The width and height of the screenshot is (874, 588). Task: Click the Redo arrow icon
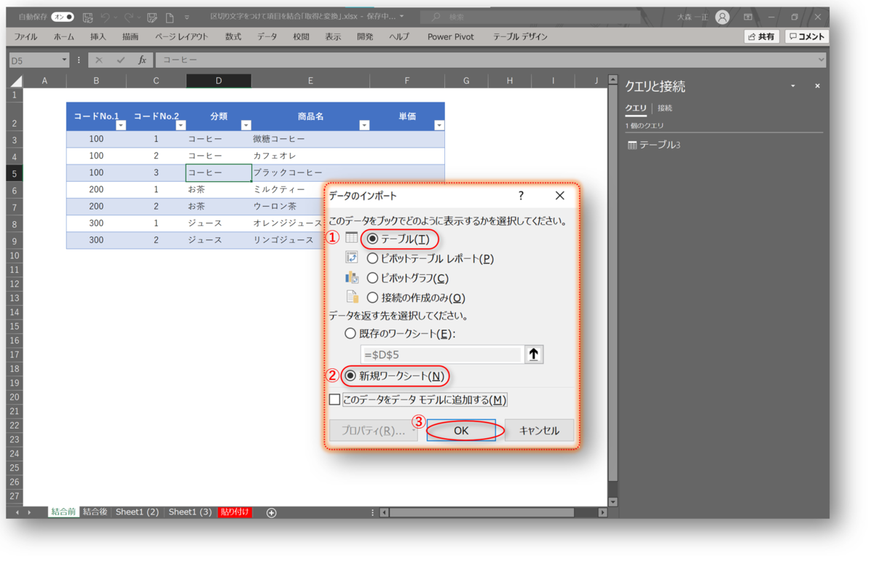click(x=129, y=17)
